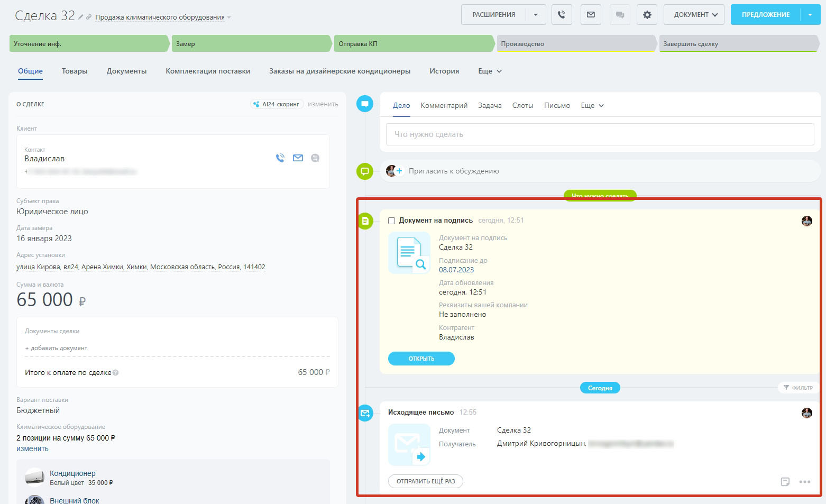Click the envelope email icon in top toolbar
This screenshot has width=826, height=504.
coord(591,15)
